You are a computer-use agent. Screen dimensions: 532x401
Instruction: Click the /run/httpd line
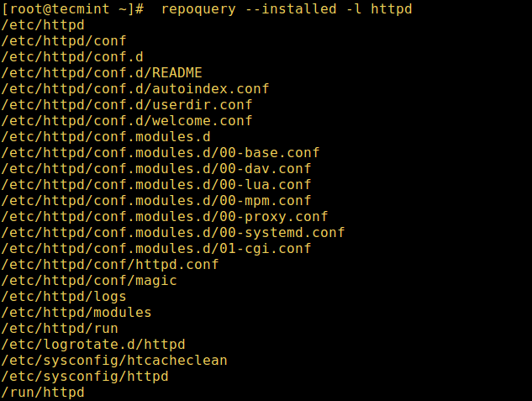[43, 393]
